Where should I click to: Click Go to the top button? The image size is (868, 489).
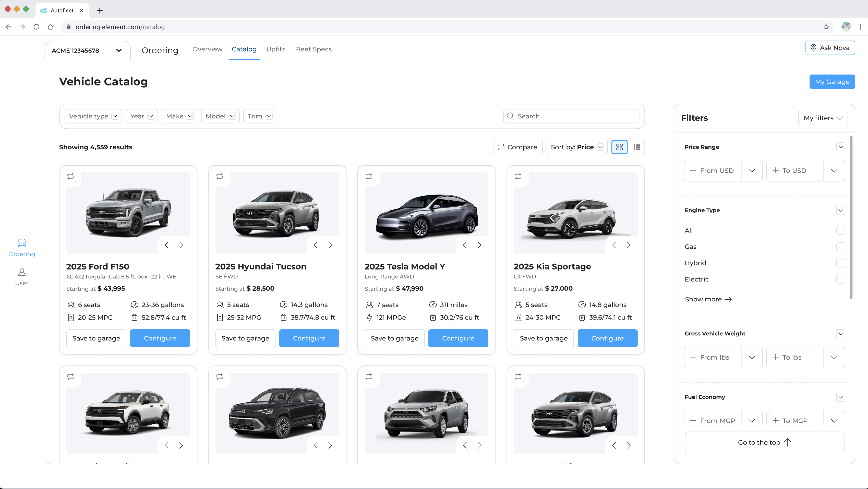pos(764,443)
